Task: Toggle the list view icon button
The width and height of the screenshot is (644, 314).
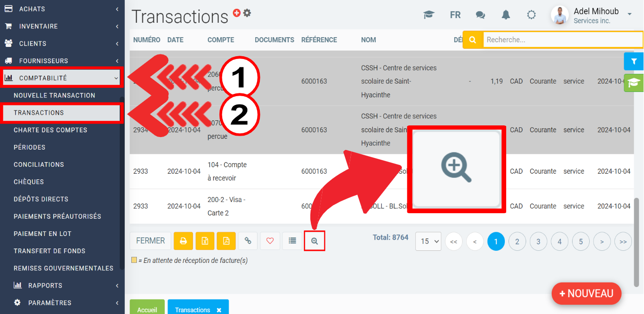Action: (x=292, y=241)
